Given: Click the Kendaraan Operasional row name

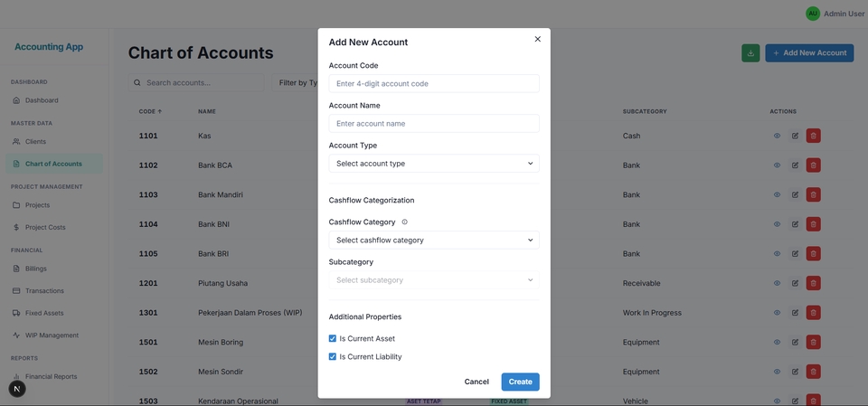Looking at the screenshot, I should tap(238, 401).
